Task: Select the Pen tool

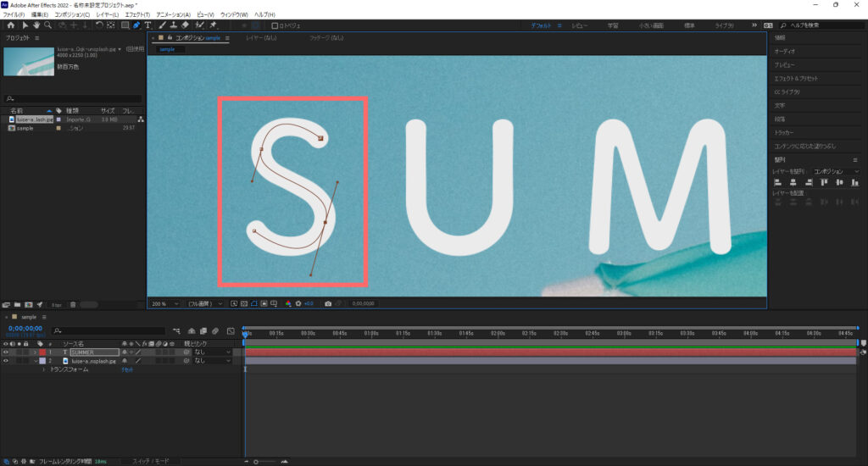Action: [136, 25]
